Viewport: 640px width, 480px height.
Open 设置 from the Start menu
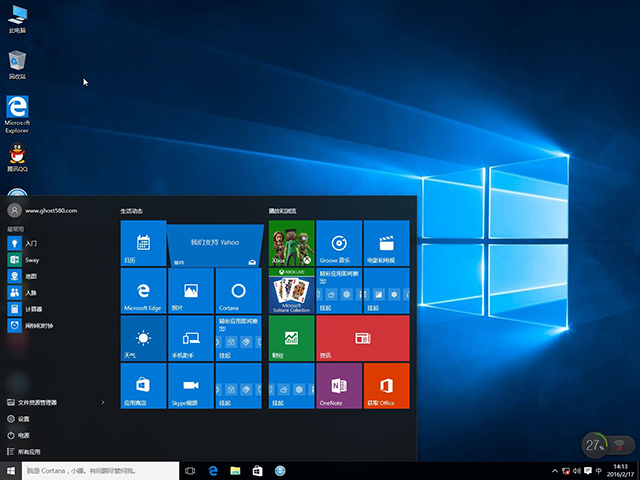(24, 419)
